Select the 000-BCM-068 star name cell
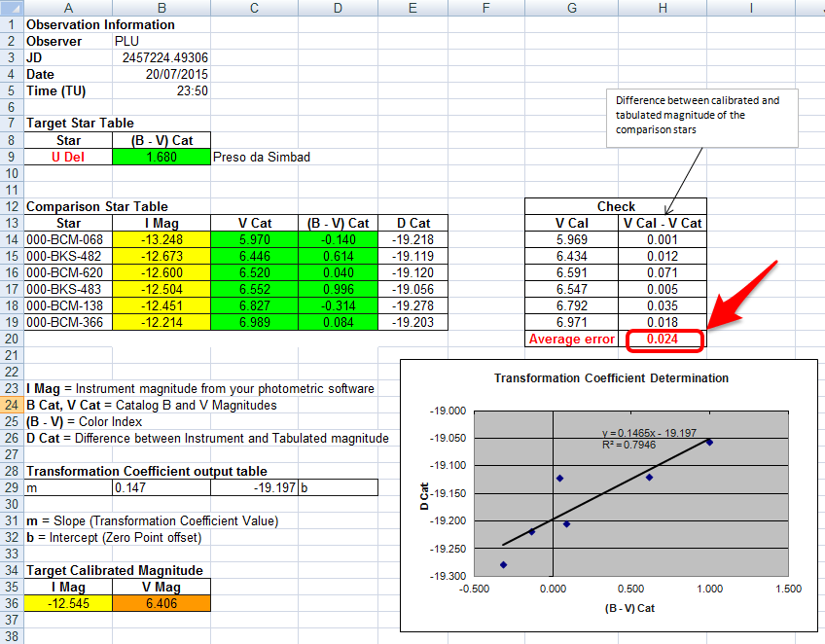825x644 pixels. tap(68, 239)
